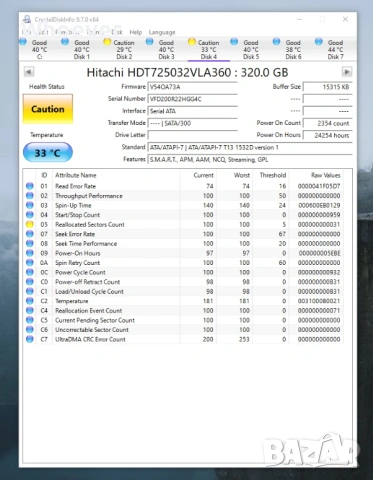
Task: Open the Help menu
Action: pos(135,32)
